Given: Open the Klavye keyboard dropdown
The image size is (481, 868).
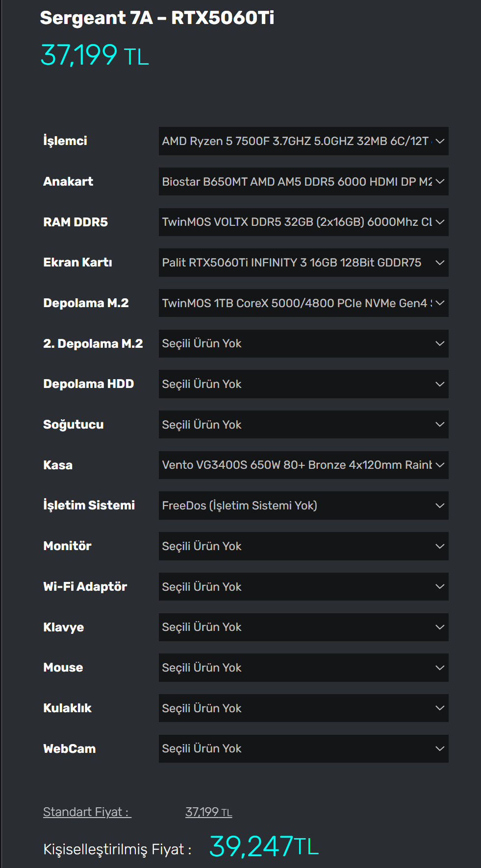Looking at the screenshot, I should pos(303,627).
